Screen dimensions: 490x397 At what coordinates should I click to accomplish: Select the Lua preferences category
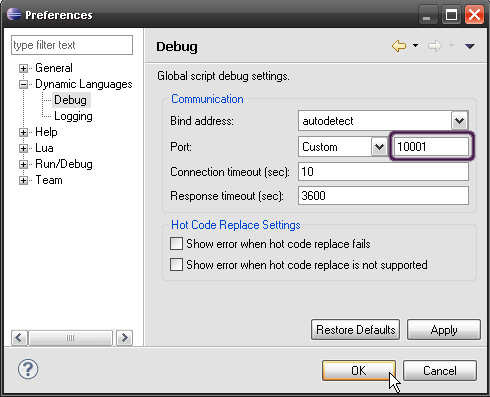click(x=44, y=148)
